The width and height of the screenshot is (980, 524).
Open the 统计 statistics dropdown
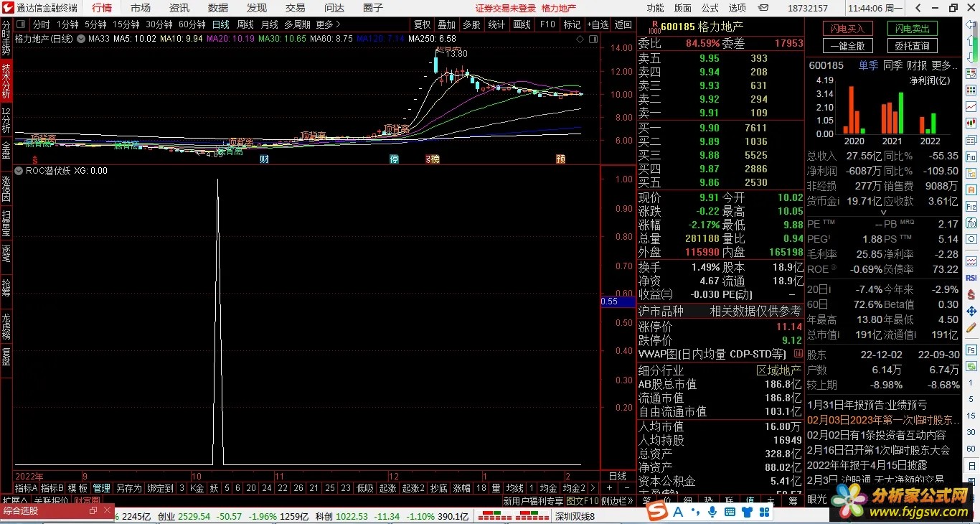point(496,24)
